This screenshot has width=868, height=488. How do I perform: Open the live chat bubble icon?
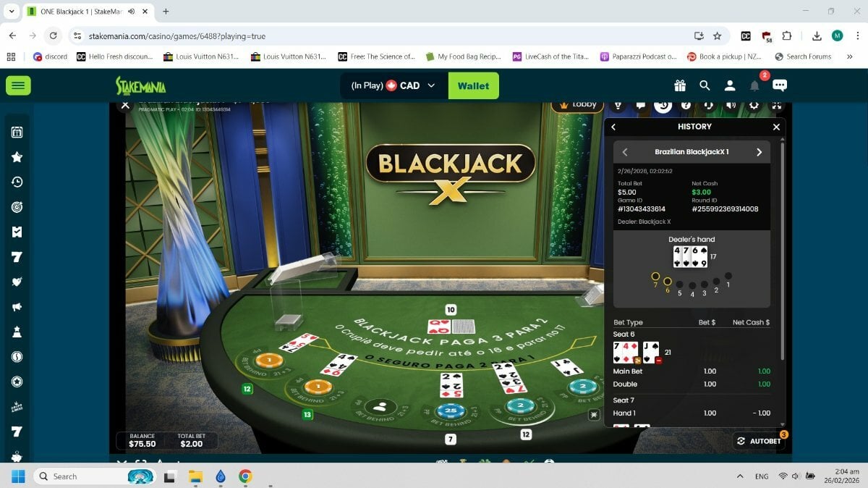[x=780, y=85]
